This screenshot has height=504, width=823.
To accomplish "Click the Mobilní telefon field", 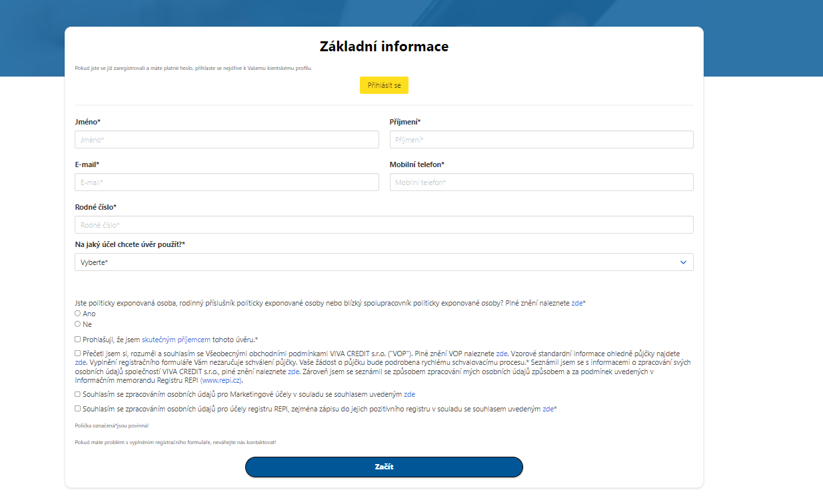I will pos(541,182).
